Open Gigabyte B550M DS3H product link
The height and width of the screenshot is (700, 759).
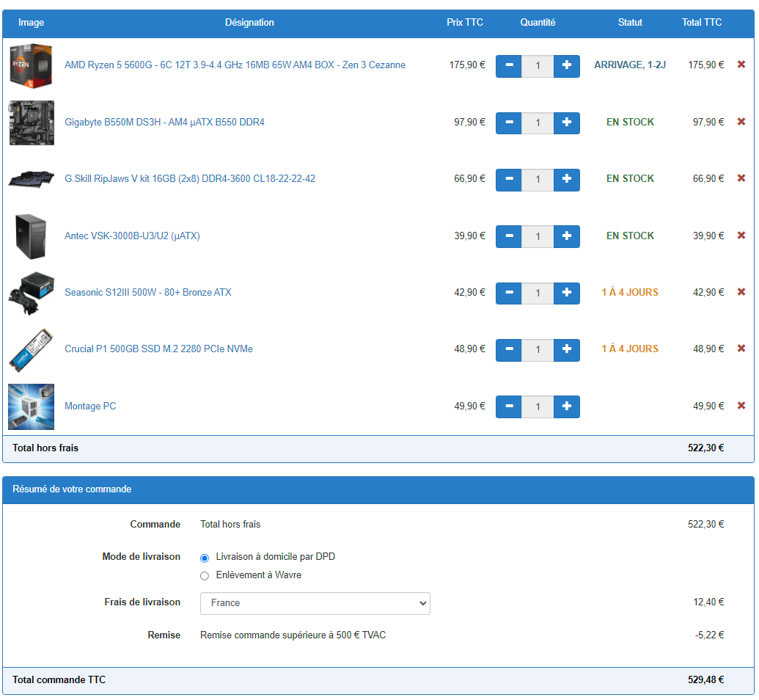coord(164,122)
